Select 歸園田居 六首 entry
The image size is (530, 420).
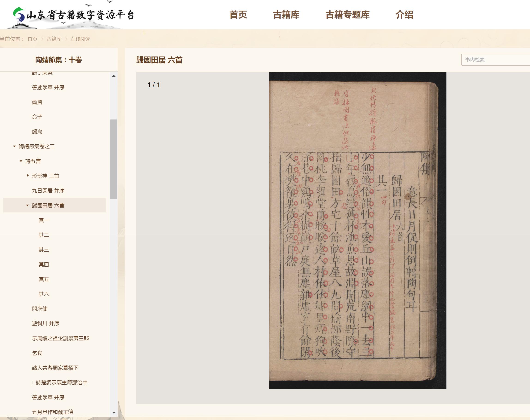48,205
